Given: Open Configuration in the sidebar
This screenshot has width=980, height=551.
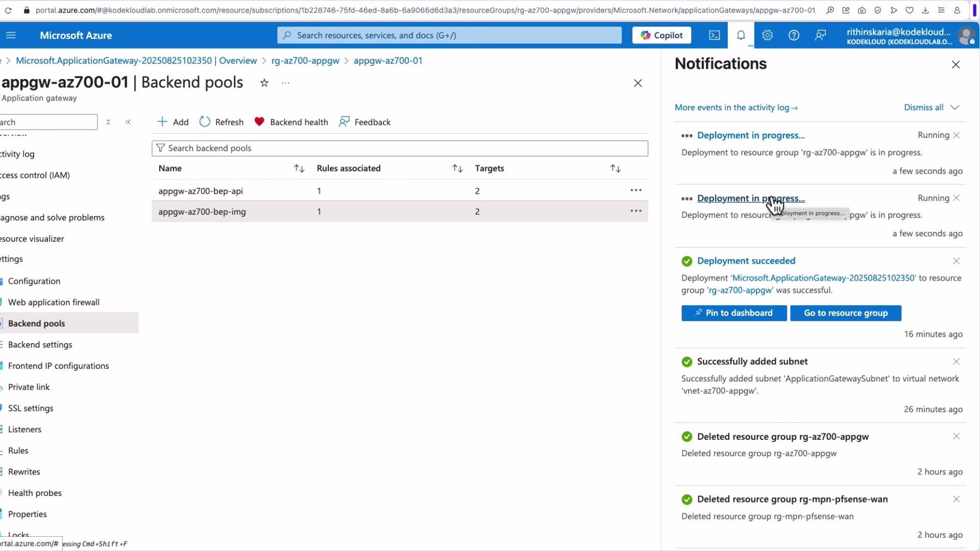Looking at the screenshot, I should [x=34, y=281].
